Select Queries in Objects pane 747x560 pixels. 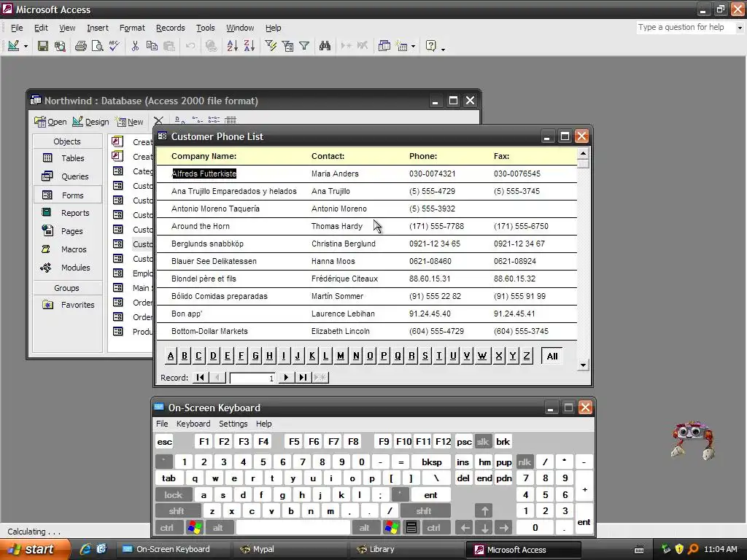pos(68,176)
